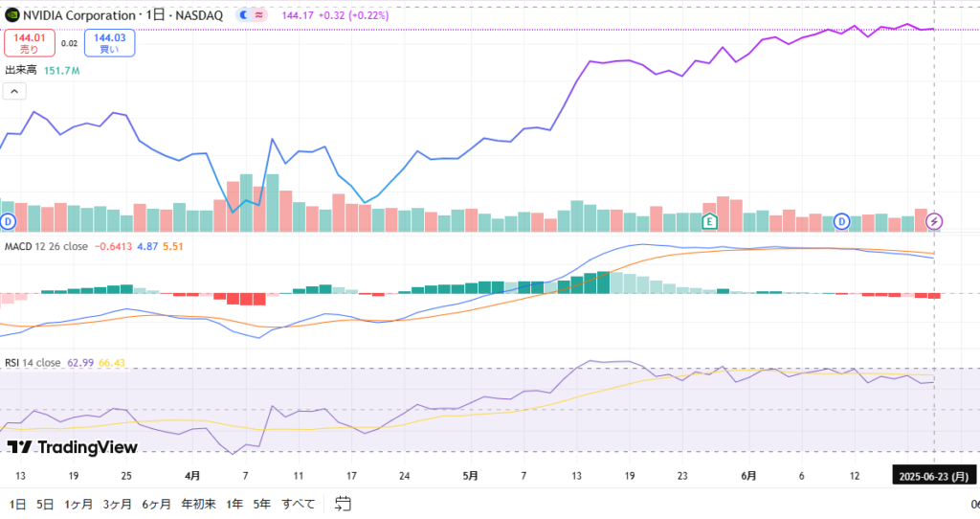This screenshot has height=519, width=980.
Task: Click the dividend D marker near June 12
Action: 842,221
